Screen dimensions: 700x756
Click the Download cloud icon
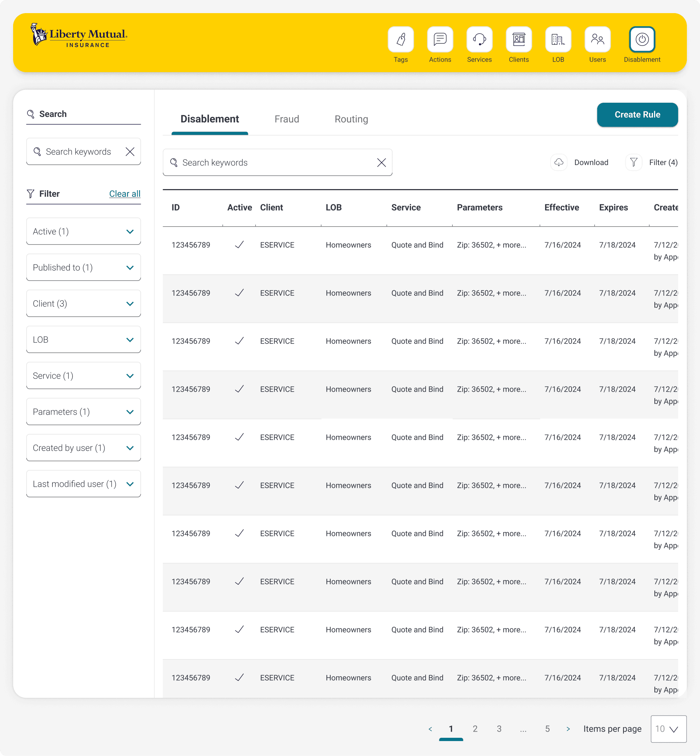click(x=559, y=162)
